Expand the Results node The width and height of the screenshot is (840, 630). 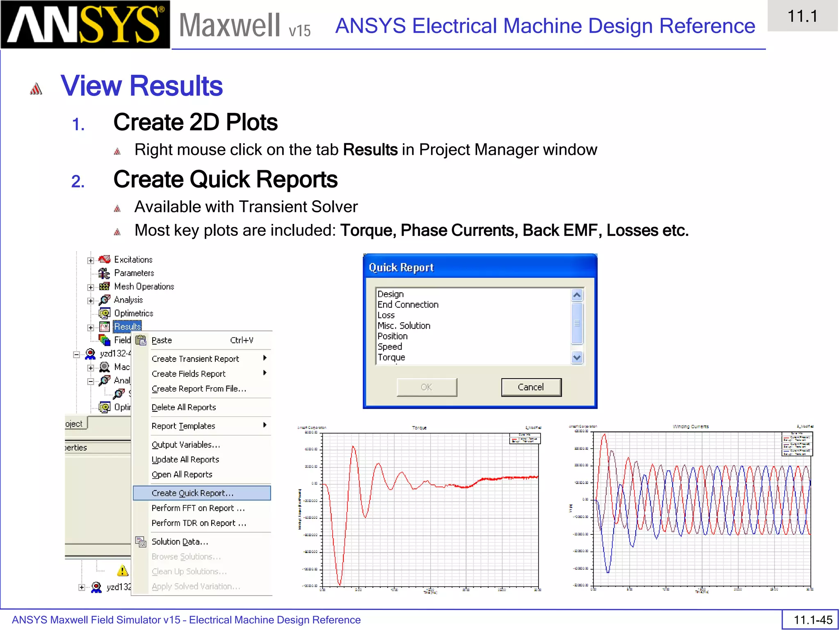click(91, 327)
